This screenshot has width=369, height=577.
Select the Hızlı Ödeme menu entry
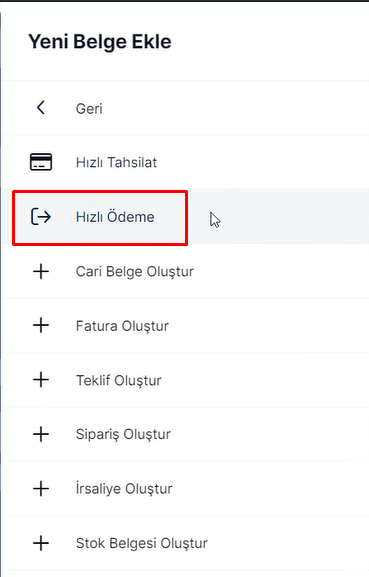(x=115, y=217)
